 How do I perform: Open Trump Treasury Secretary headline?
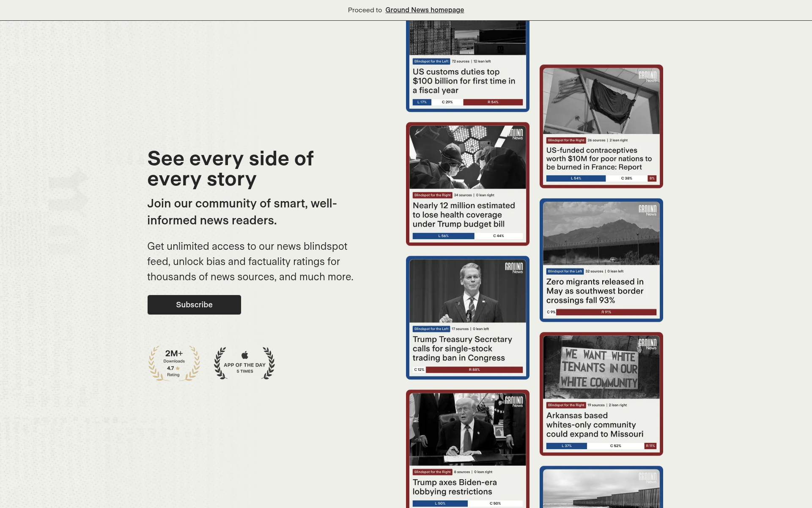pyautogui.click(x=462, y=348)
